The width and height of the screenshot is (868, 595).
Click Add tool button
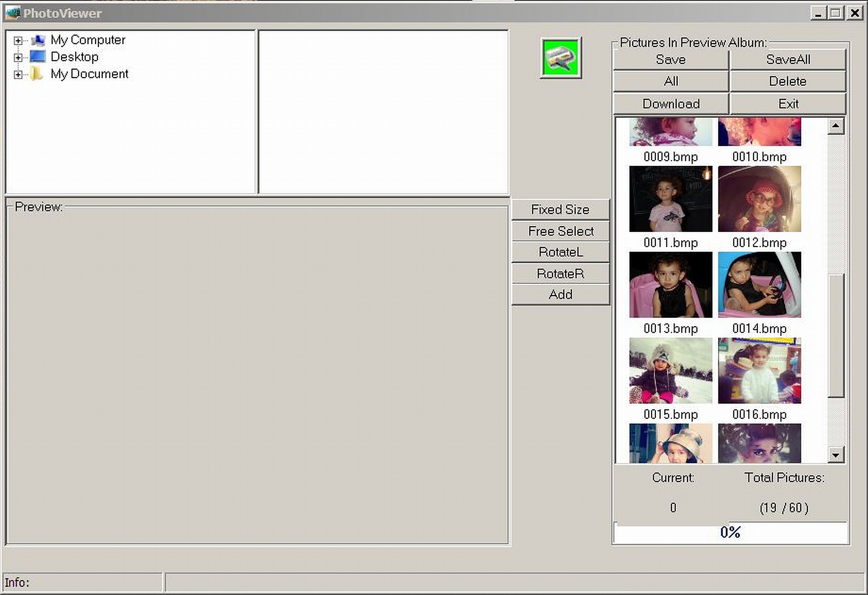coord(559,294)
